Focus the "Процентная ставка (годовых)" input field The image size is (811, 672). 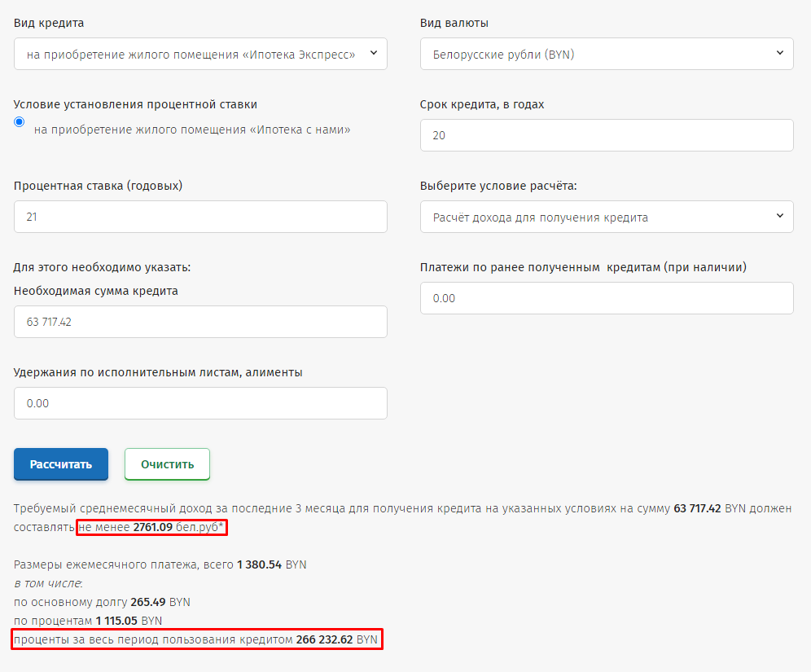coord(199,217)
